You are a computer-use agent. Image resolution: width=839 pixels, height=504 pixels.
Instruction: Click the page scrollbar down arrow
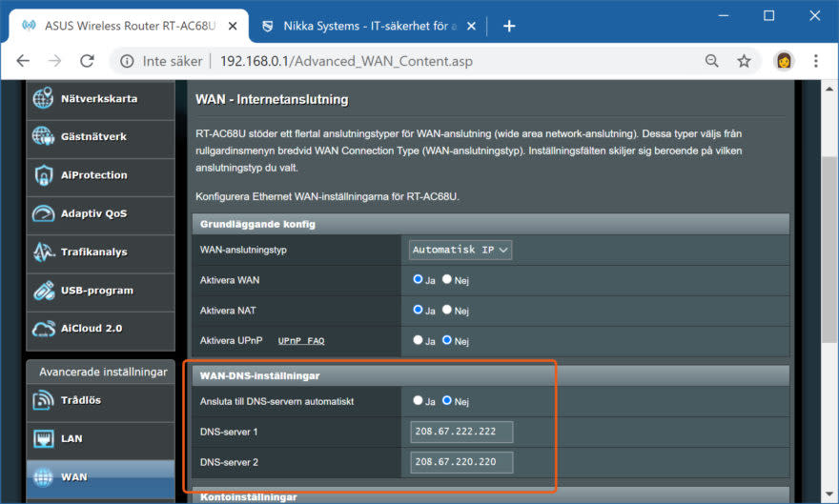[x=829, y=494]
